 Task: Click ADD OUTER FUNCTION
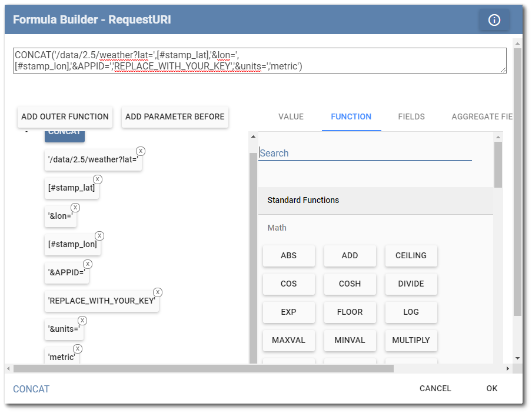(64, 116)
